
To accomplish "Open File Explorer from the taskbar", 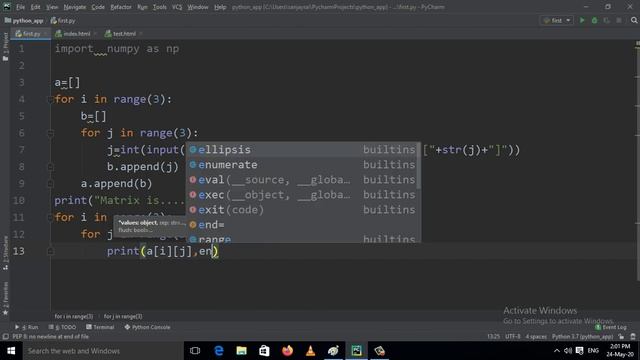I will pyautogui.click(x=242, y=351).
